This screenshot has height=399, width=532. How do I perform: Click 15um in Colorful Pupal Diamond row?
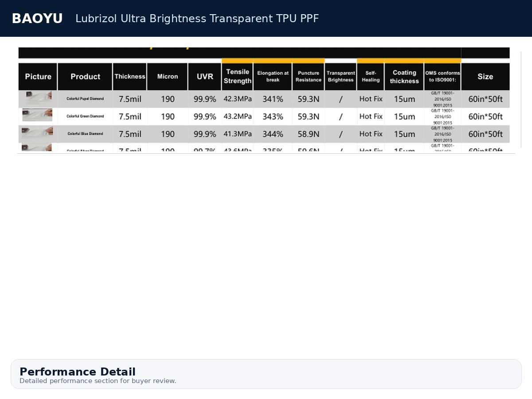point(404,99)
